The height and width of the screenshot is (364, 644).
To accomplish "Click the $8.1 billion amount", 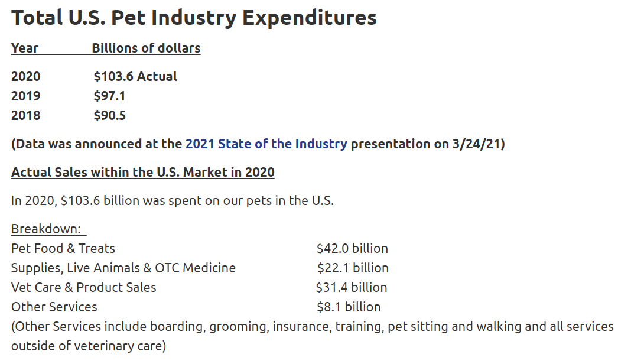I will (349, 307).
